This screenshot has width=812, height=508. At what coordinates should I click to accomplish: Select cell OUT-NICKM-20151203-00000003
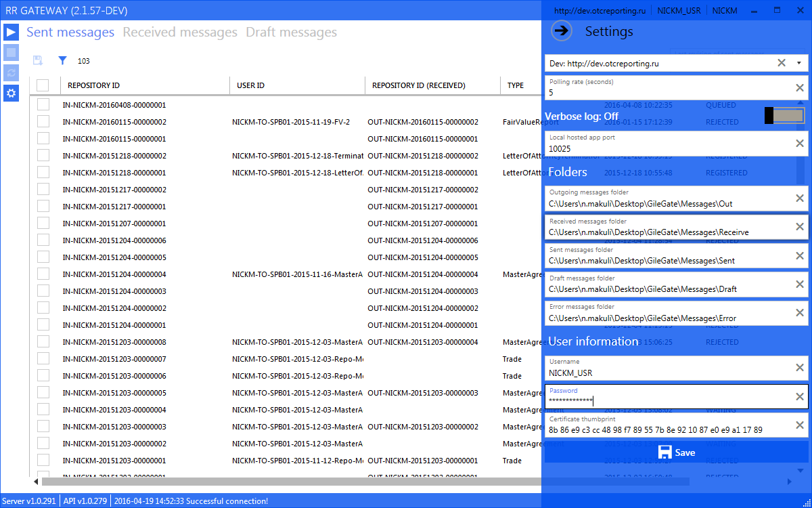pos(423,393)
